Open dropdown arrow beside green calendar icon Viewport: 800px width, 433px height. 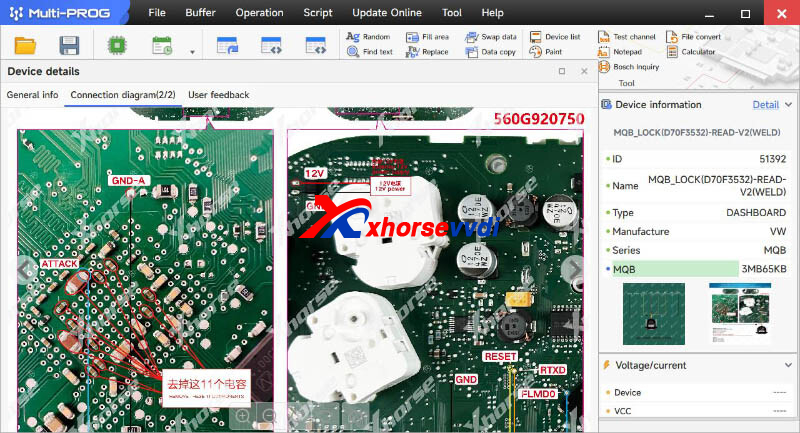coord(191,52)
